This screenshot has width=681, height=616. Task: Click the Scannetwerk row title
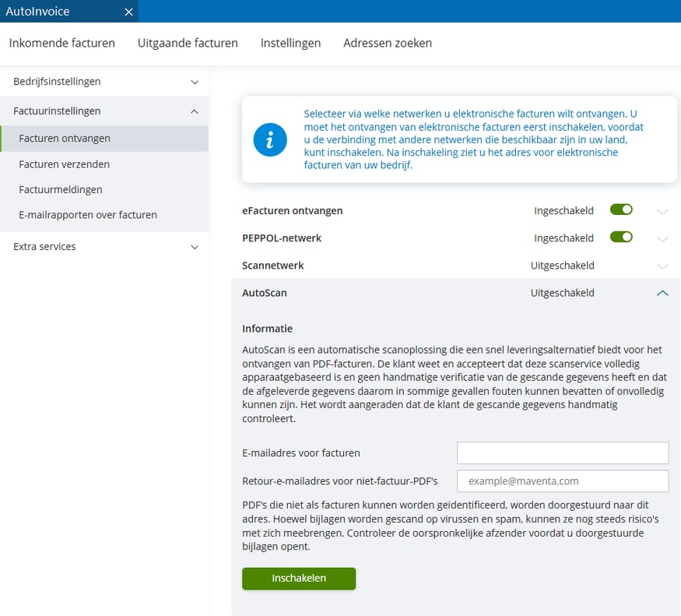(x=272, y=266)
